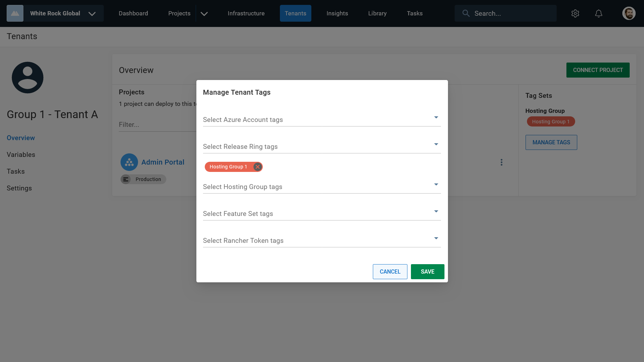Click the White Rock Global space logo

tap(15, 13)
